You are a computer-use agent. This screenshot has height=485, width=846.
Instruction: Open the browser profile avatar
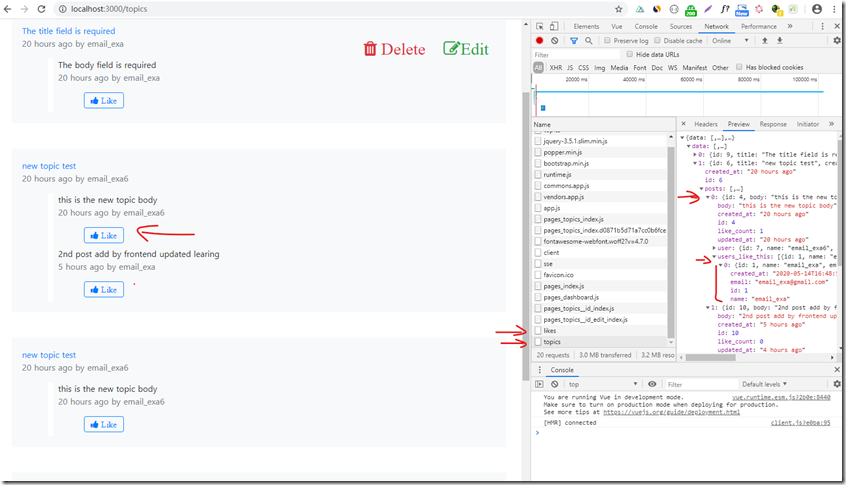pos(817,9)
